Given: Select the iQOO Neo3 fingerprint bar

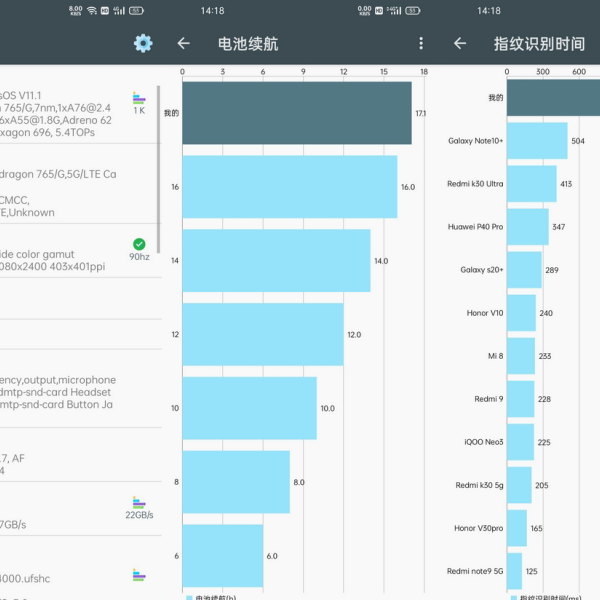Looking at the screenshot, I should point(520,442).
